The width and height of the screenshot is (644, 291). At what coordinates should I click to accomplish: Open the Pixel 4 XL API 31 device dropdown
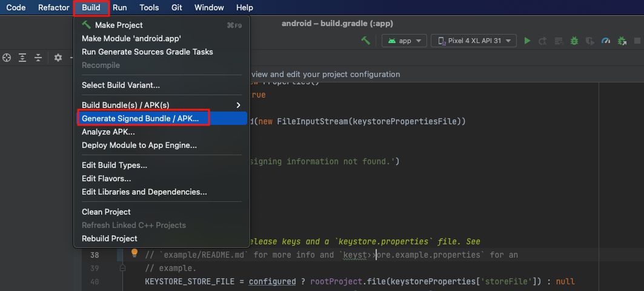[x=474, y=41]
